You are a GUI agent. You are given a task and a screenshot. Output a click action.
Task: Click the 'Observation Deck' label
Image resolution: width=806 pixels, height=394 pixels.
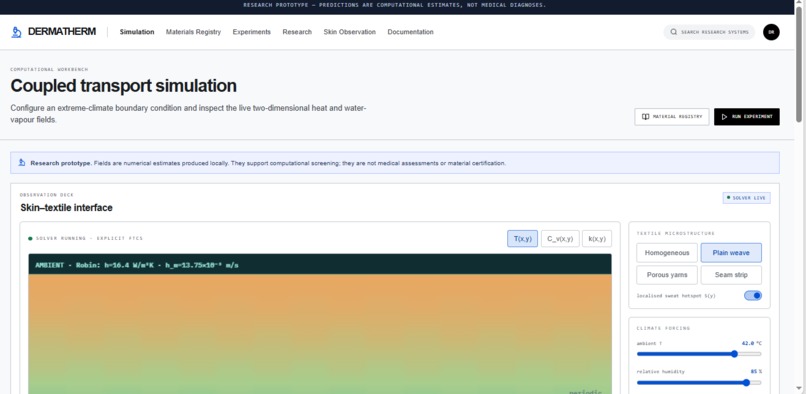click(x=47, y=195)
